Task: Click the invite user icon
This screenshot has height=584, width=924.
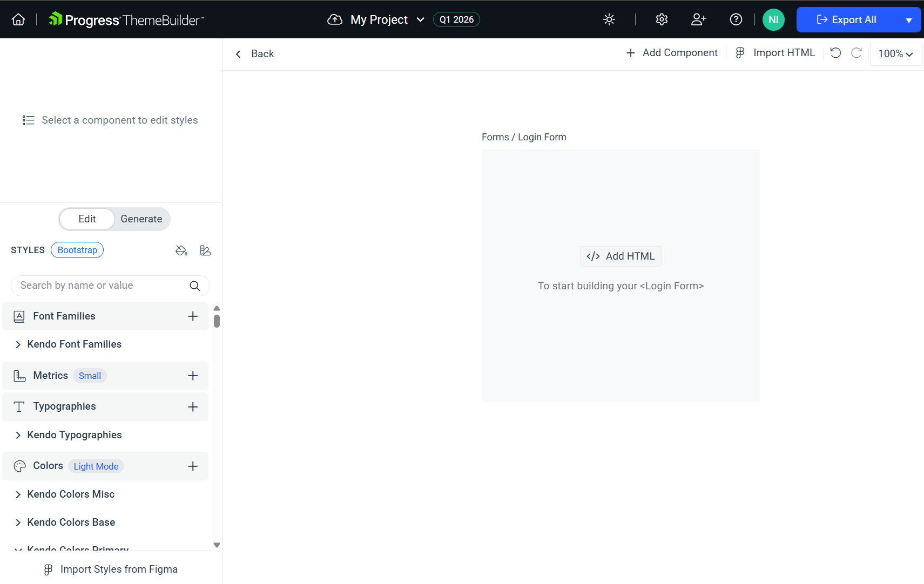Action: (x=698, y=19)
